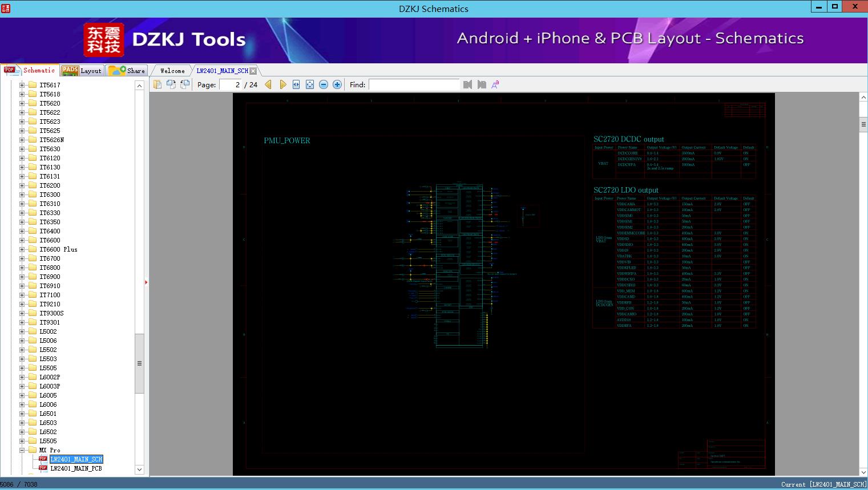Collapse the MX Pro folder

tap(22, 450)
